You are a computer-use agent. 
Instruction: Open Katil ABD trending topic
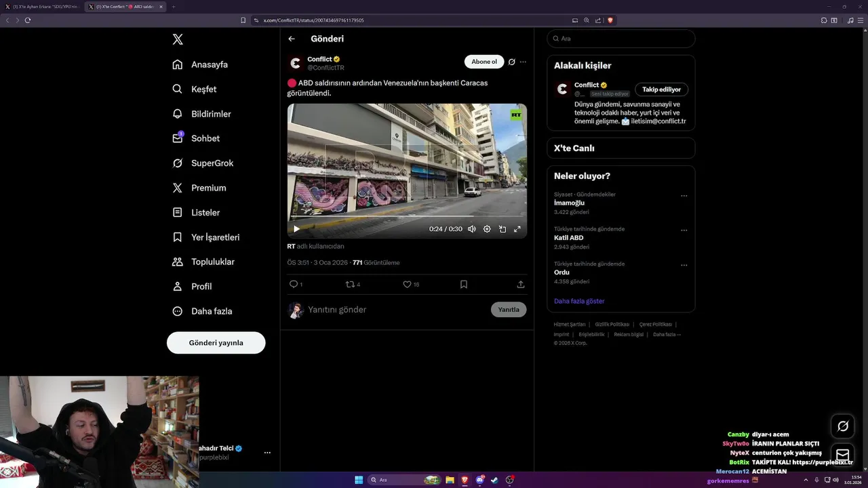[568, 238]
